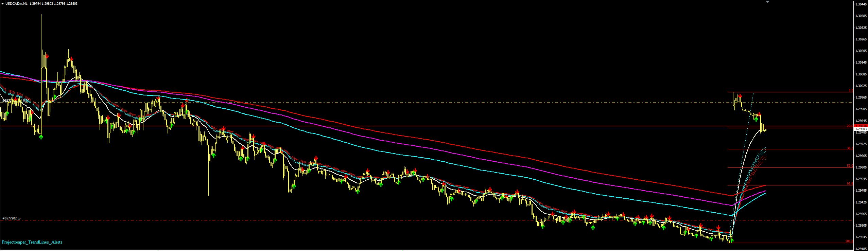The image size is (868, 251).
Task: Select the Projectreaper_TrendLines_Alerts indicator label
Action: (32, 242)
